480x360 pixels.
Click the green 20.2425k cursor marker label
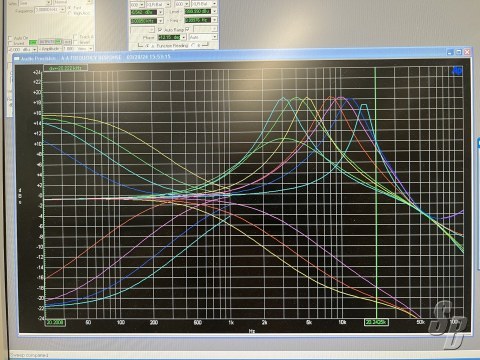point(376,322)
